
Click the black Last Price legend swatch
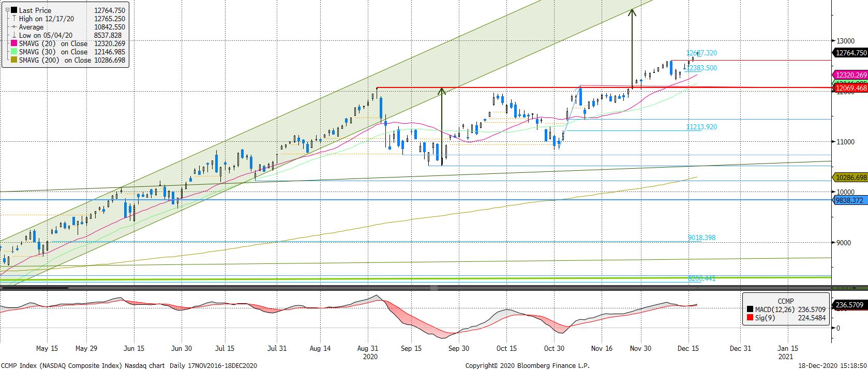pyautogui.click(x=13, y=10)
